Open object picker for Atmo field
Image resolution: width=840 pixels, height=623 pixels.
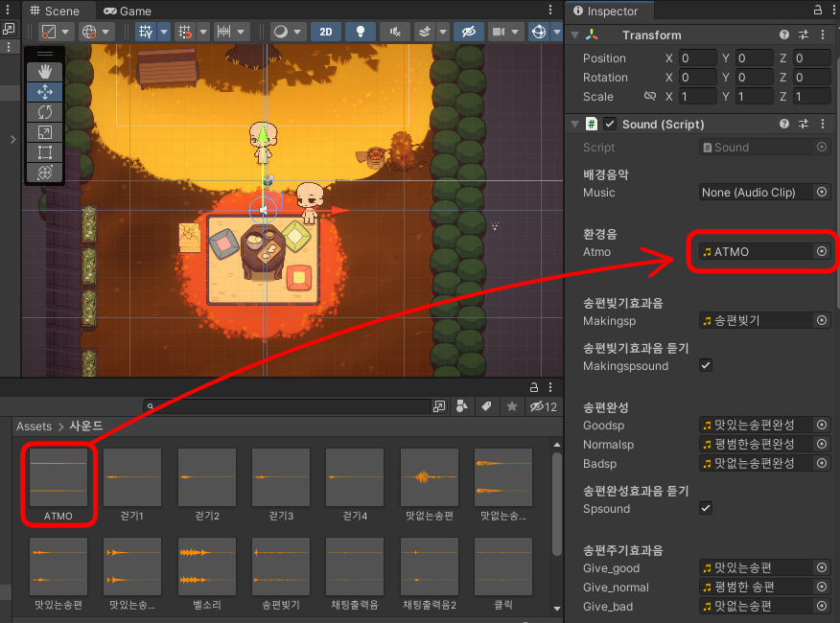[822, 251]
